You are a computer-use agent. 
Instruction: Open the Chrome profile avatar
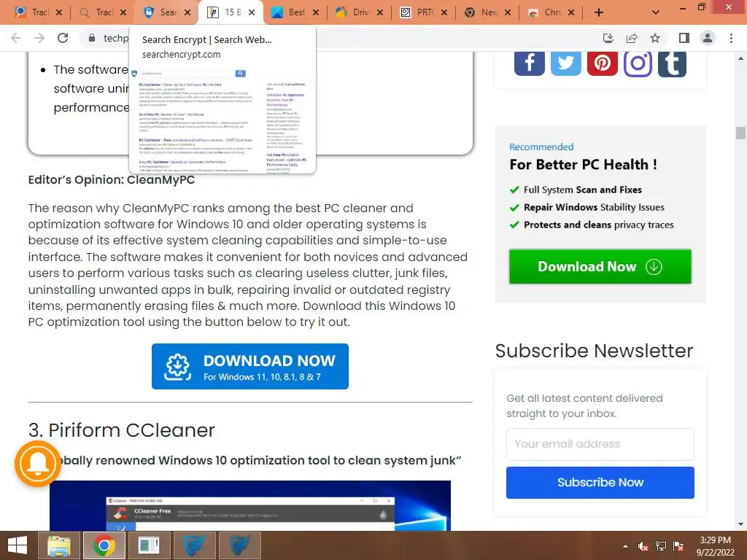click(x=708, y=38)
